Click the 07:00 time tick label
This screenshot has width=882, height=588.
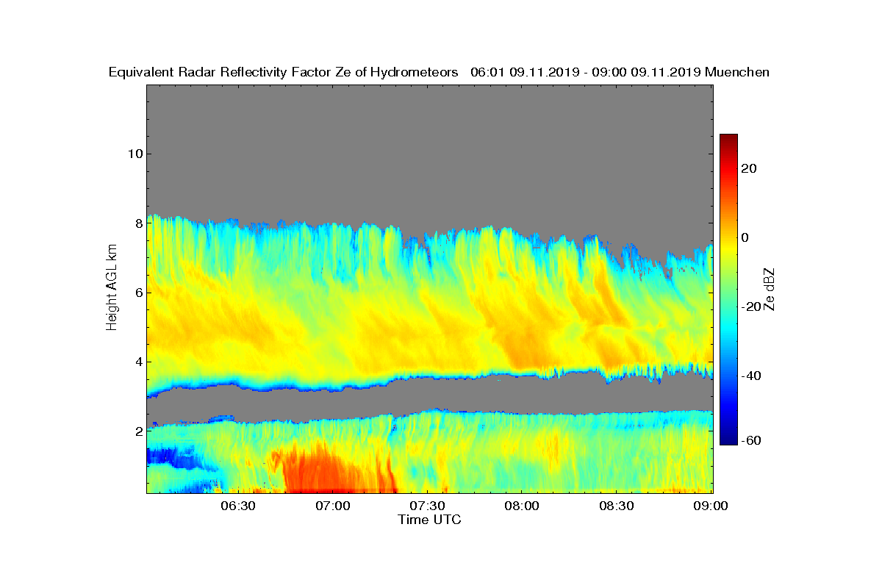point(332,506)
